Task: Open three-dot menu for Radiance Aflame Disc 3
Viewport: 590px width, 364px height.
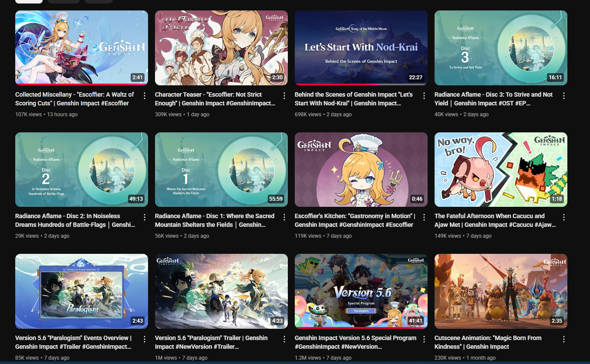Action: pos(564,96)
